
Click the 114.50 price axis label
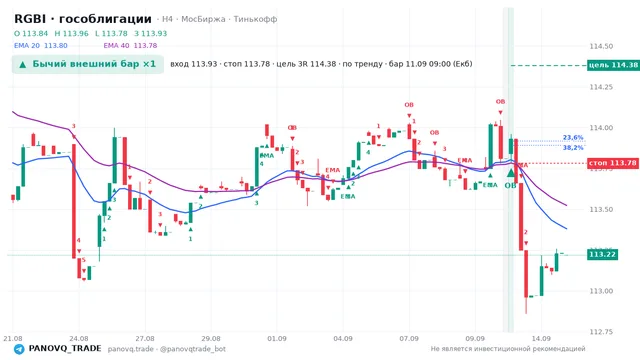pos(601,47)
